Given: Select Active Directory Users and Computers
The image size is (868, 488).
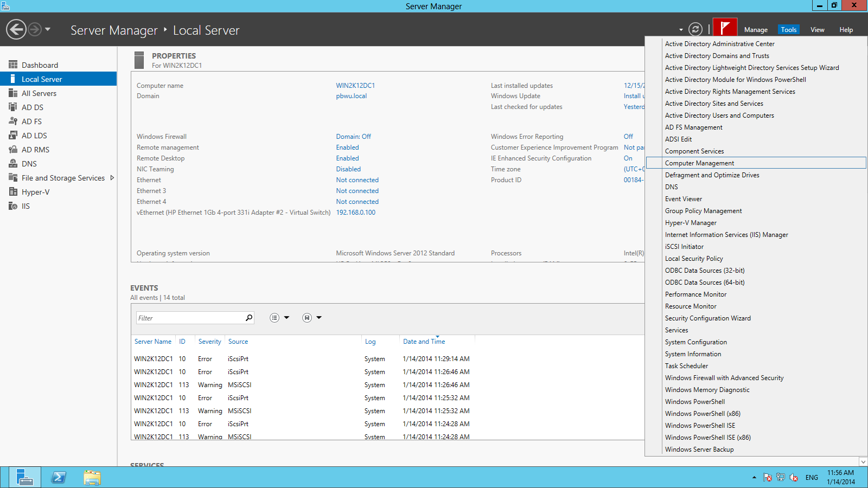Looking at the screenshot, I should point(719,115).
